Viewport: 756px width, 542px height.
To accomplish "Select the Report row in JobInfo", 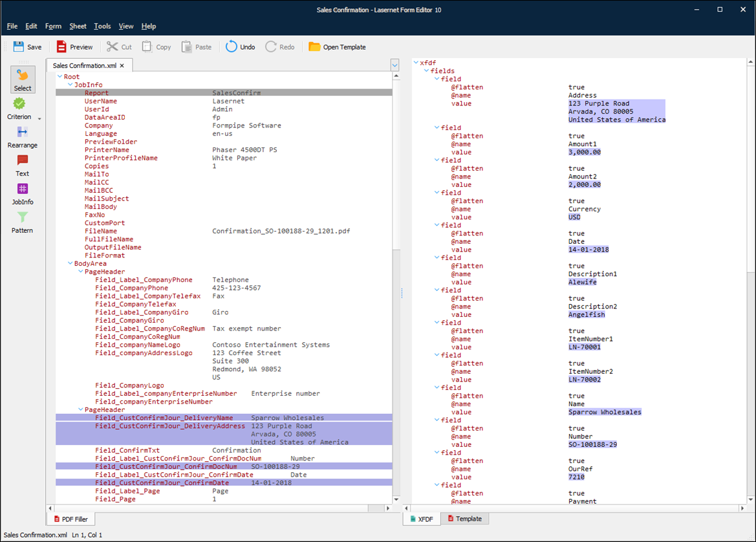I will coord(224,92).
